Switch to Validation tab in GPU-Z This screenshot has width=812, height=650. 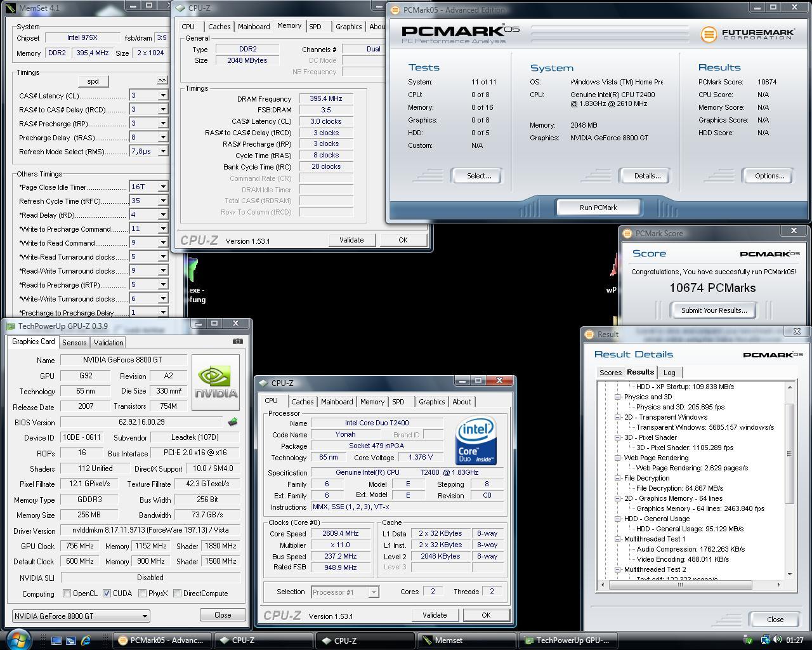pos(108,342)
